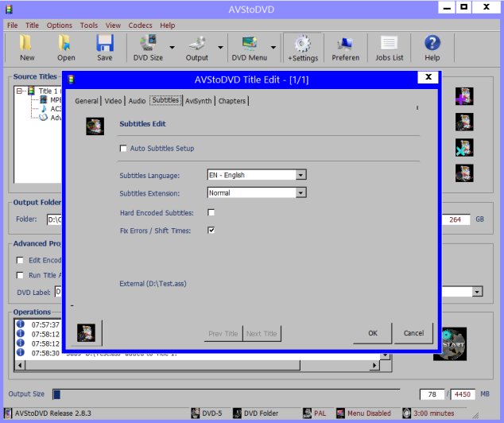Click the edit title icon below add
This screenshot has width=504, height=423.
(464, 122)
